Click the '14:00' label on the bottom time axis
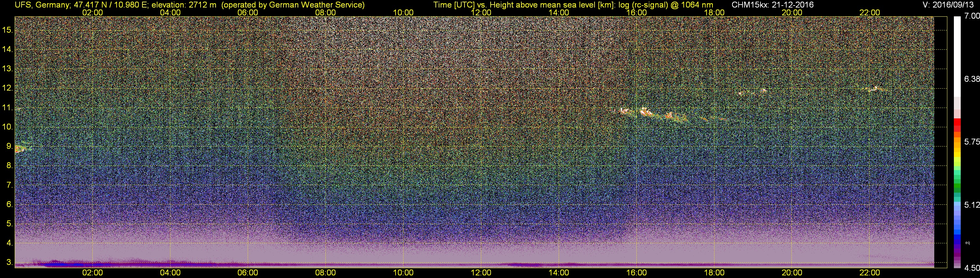Image resolution: width=980 pixels, height=278 pixels. [559, 273]
